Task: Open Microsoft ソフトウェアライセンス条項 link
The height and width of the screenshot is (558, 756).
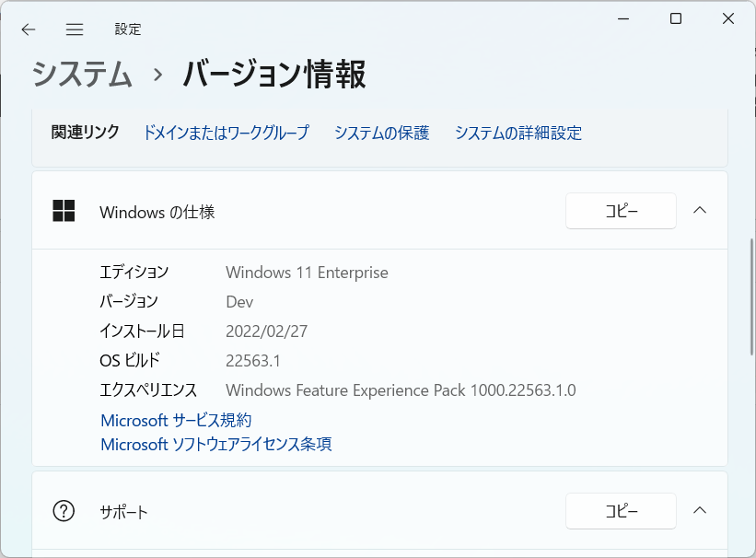Action: [x=216, y=444]
